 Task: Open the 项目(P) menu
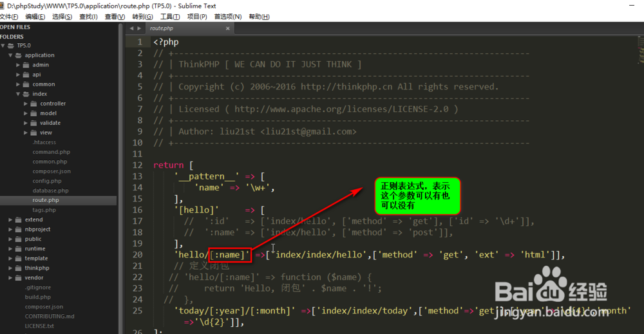click(197, 17)
